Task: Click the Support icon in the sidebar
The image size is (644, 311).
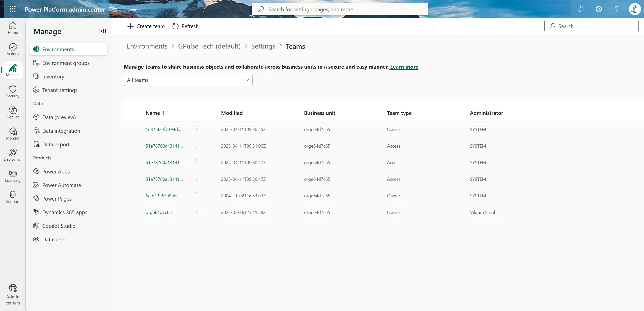Action: (13, 197)
